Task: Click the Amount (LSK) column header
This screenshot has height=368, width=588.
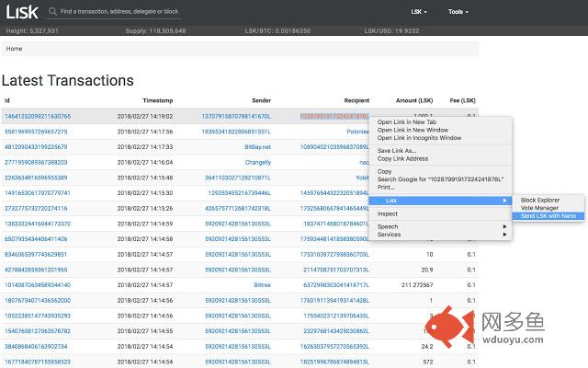Action: (x=414, y=100)
